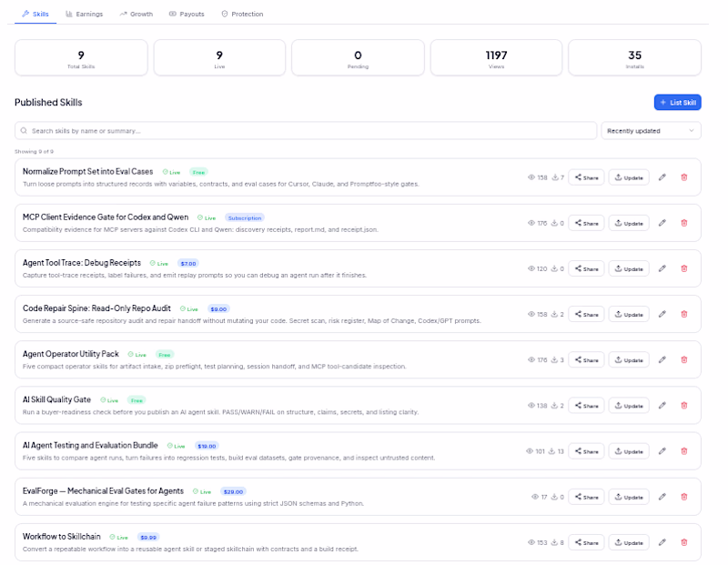Edit Code Repair Spine with pencil icon
This screenshot has height=565, width=728.
[662, 314]
